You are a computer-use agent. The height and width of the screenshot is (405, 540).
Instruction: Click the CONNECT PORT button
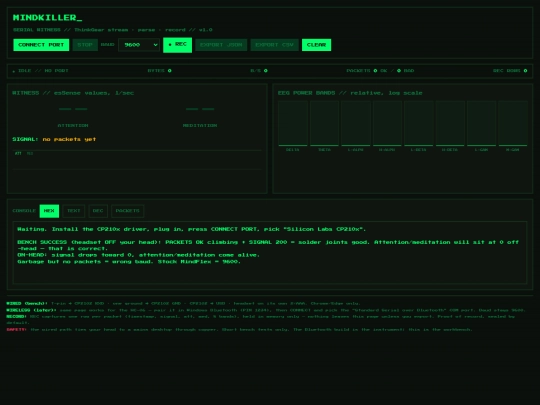(41, 45)
